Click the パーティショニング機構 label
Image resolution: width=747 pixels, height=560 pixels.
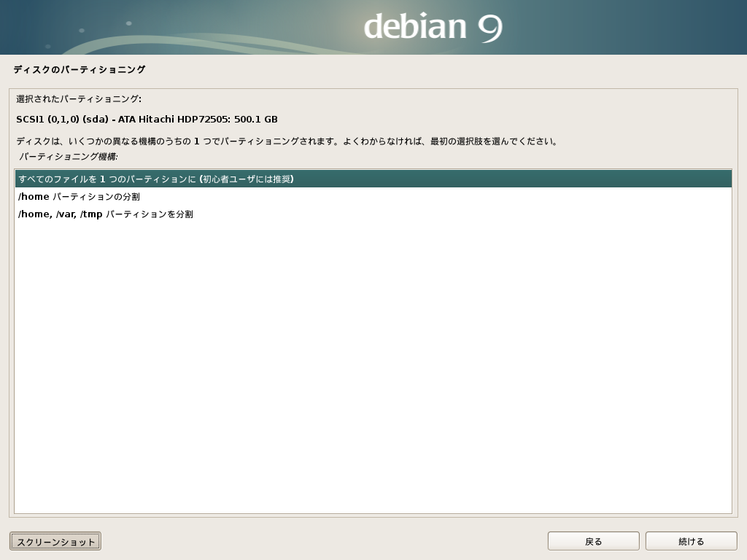[x=68, y=157]
